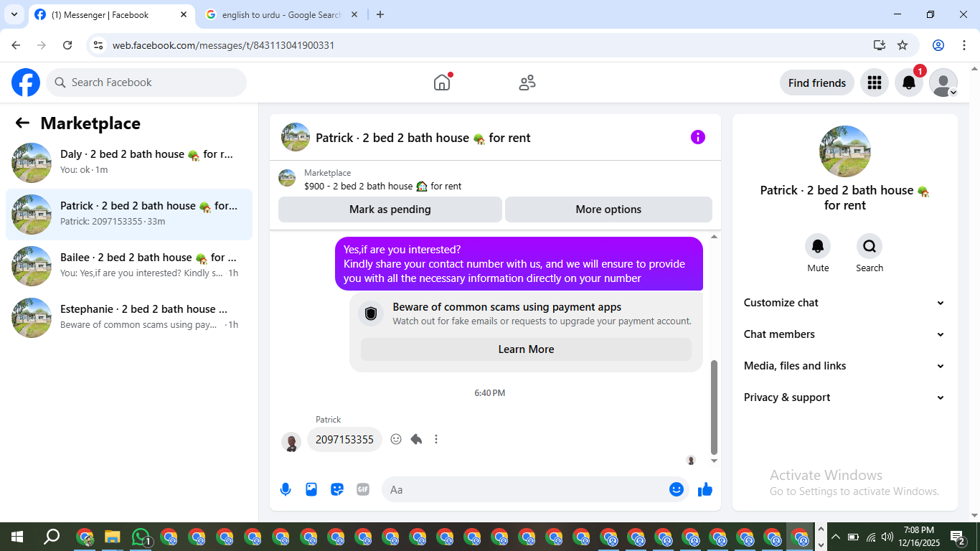Open Daly conversation in Marketplace list
The image size is (980, 551).
tap(129, 162)
